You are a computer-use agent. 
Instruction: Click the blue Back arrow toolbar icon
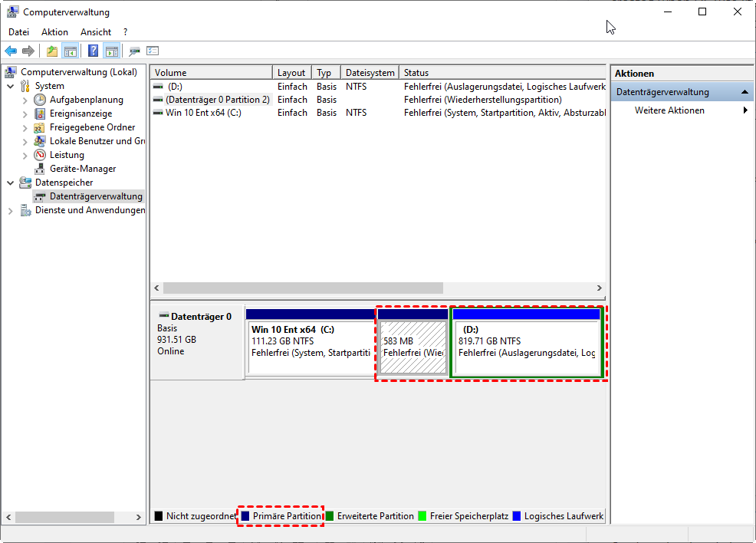[x=11, y=51]
